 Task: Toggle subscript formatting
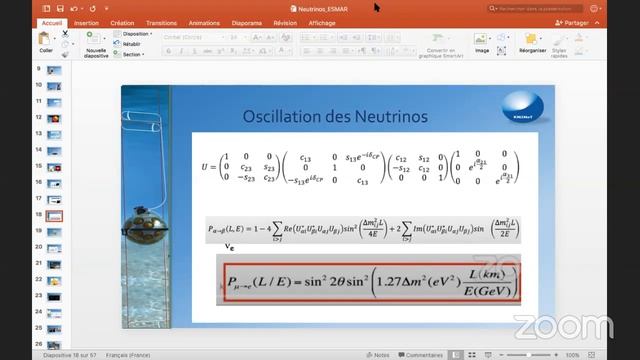tap(233, 51)
